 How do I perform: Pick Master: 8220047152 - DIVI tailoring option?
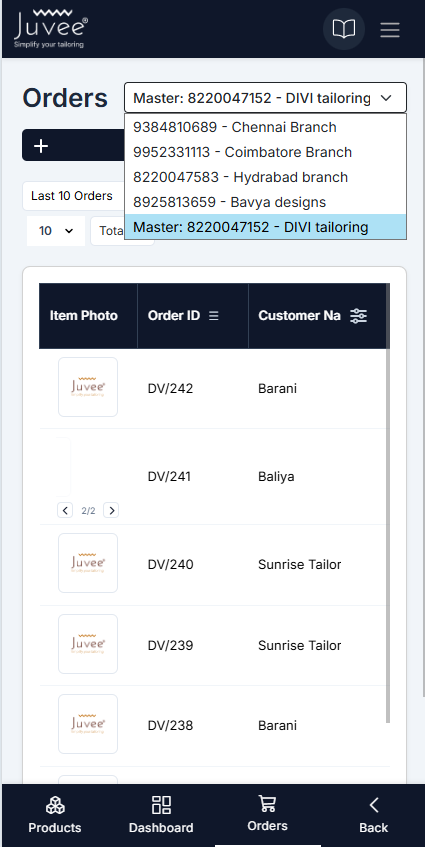[x=265, y=227]
